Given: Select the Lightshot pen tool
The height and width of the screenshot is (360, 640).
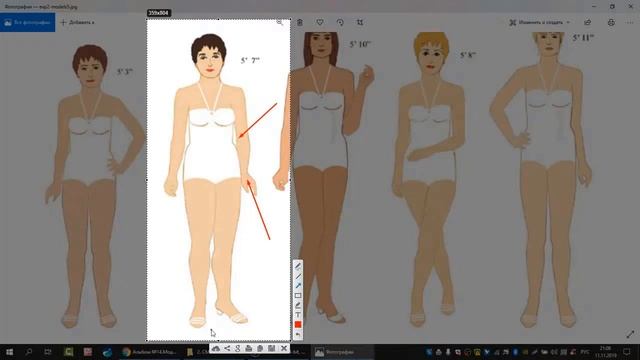Looking at the screenshot, I should (298, 267).
